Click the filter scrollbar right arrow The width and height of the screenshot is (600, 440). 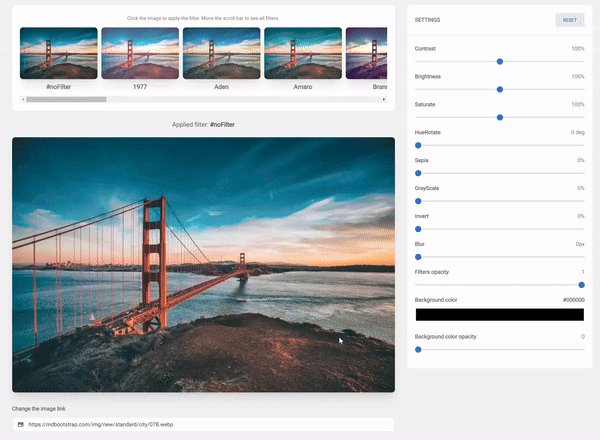click(384, 99)
